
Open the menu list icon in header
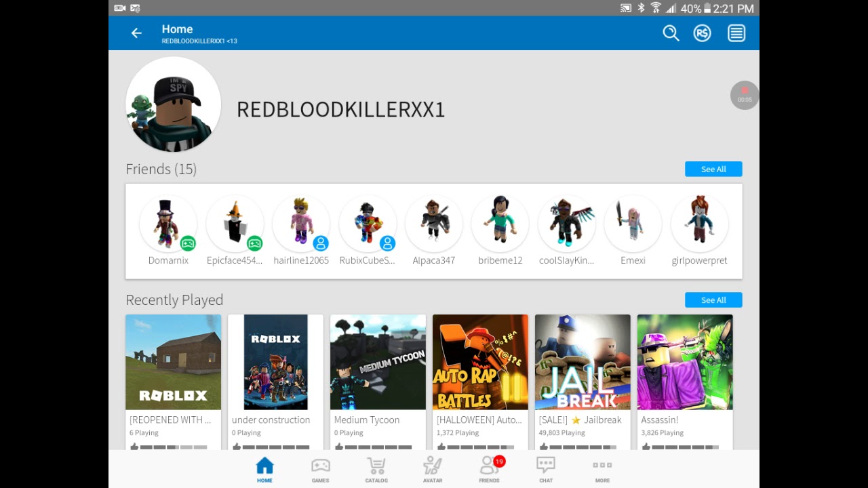(x=736, y=33)
